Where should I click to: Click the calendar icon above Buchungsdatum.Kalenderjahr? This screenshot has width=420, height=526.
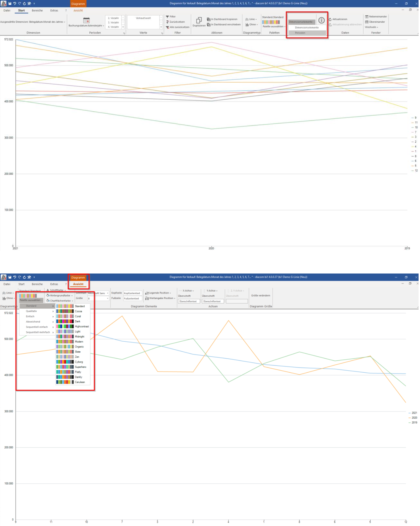[87, 20]
